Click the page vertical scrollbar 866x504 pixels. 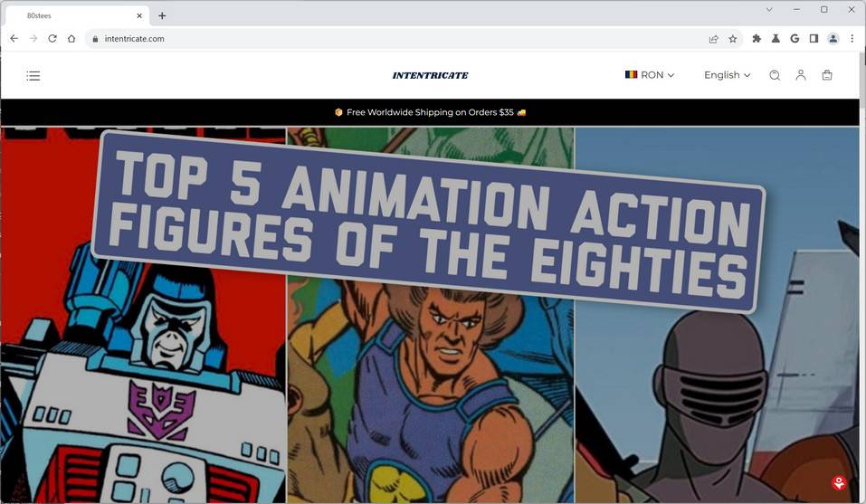862,276
